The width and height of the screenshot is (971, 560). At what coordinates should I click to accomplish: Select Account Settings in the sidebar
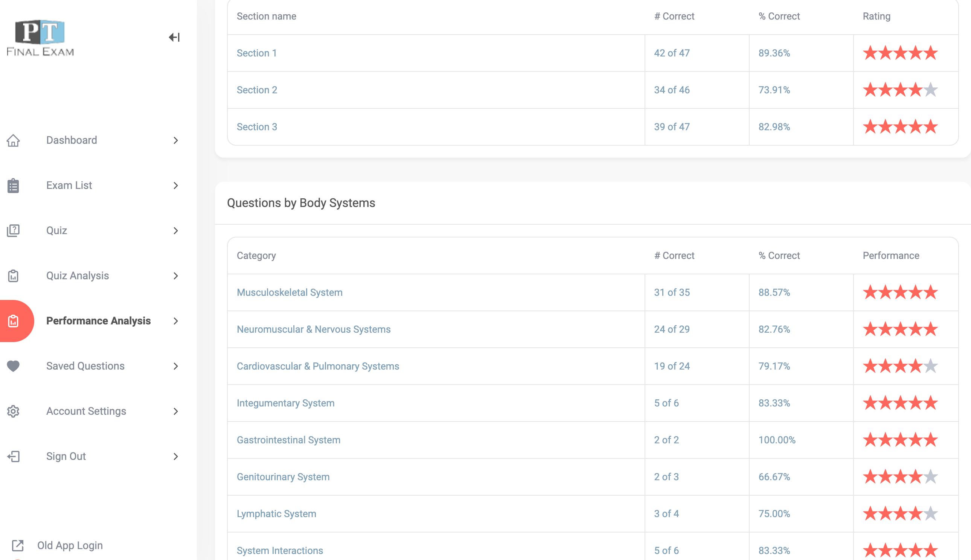point(86,411)
